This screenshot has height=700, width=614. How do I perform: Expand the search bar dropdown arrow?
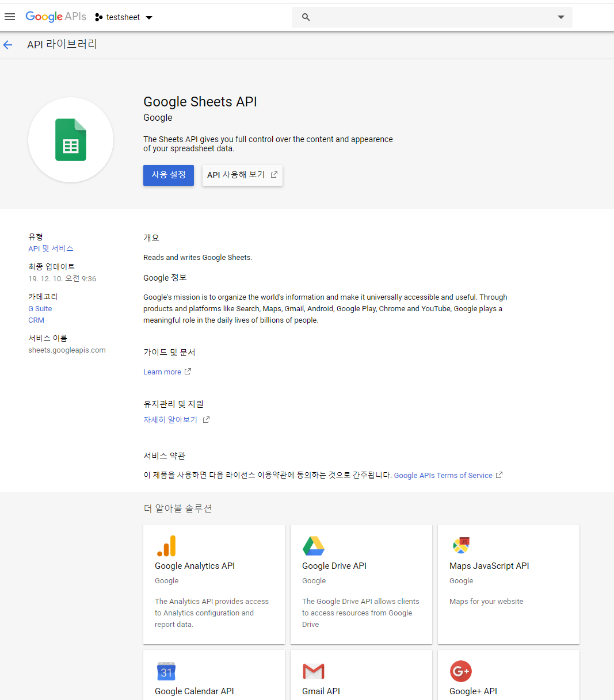pos(561,17)
